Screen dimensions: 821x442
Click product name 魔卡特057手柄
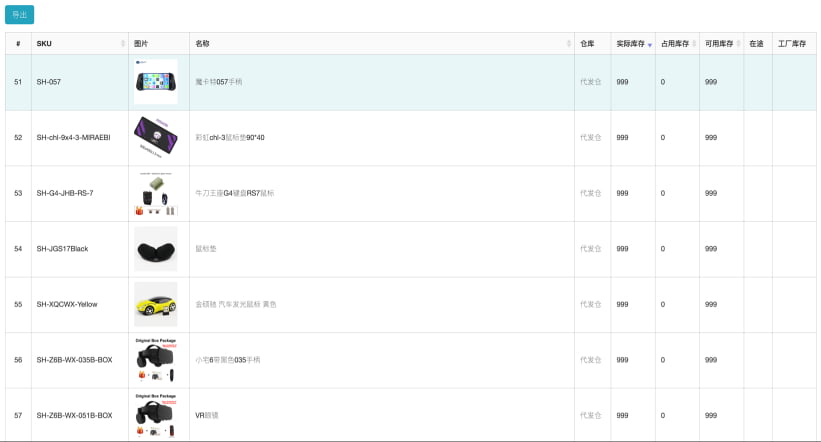coord(219,82)
